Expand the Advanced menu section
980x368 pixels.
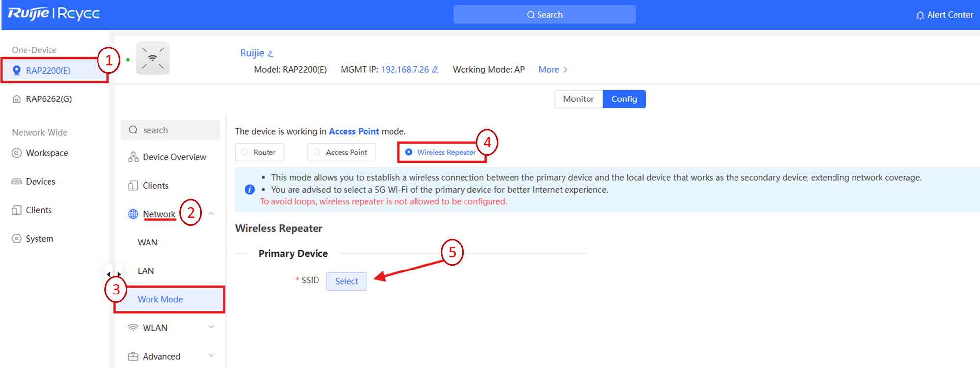tap(211, 356)
